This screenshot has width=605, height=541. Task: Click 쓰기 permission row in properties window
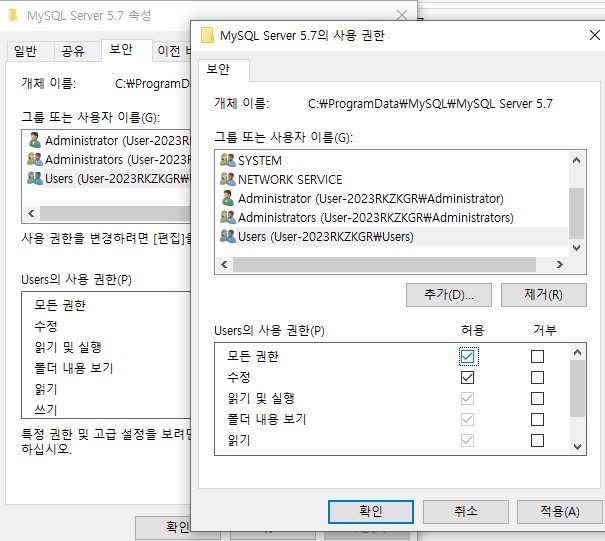pos(106,409)
